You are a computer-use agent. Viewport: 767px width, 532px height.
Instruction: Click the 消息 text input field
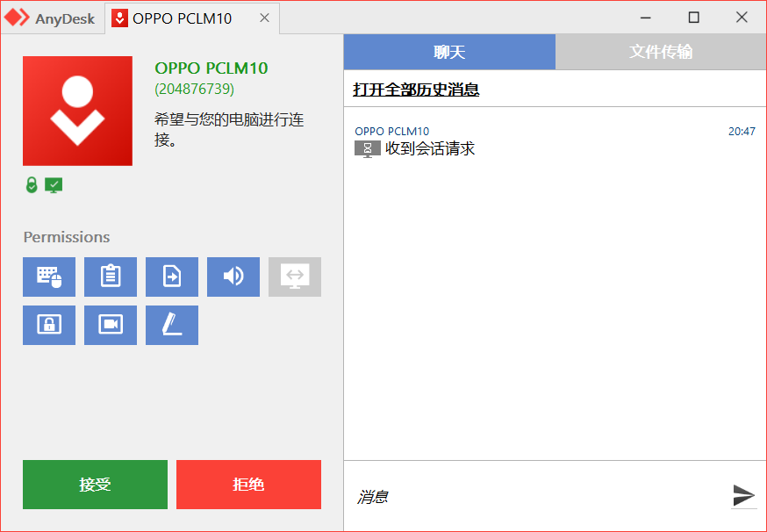point(535,497)
